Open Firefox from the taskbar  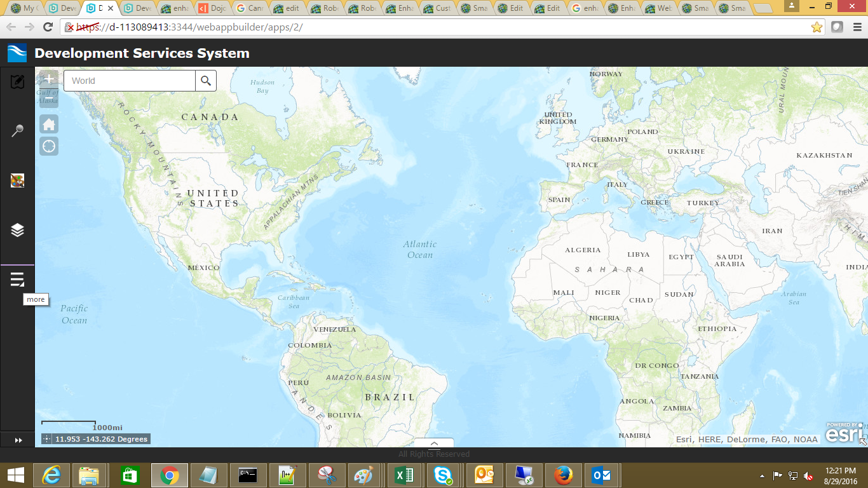point(562,475)
